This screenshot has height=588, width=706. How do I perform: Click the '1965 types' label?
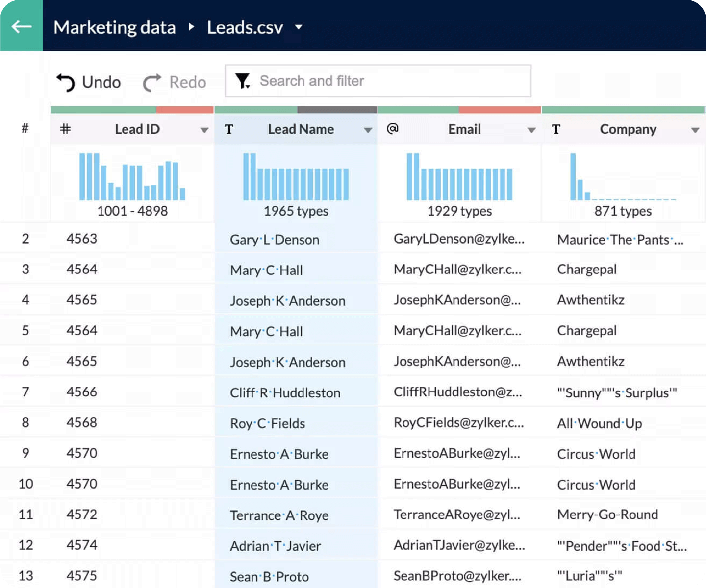click(x=296, y=211)
